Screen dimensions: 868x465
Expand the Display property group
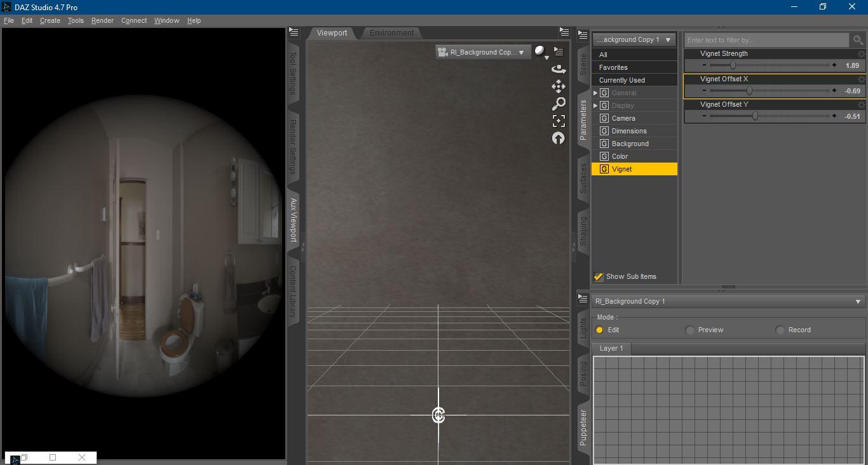pyautogui.click(x=595, y=105)
